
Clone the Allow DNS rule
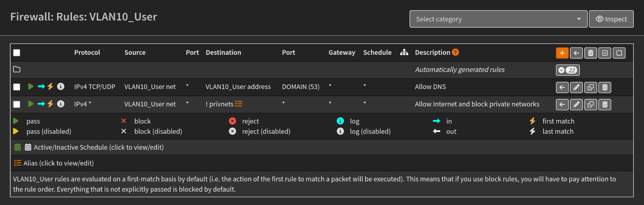590,87
